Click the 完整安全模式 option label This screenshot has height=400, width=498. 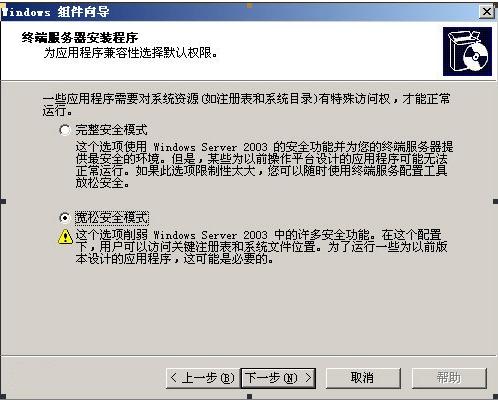tap(111, 130)
